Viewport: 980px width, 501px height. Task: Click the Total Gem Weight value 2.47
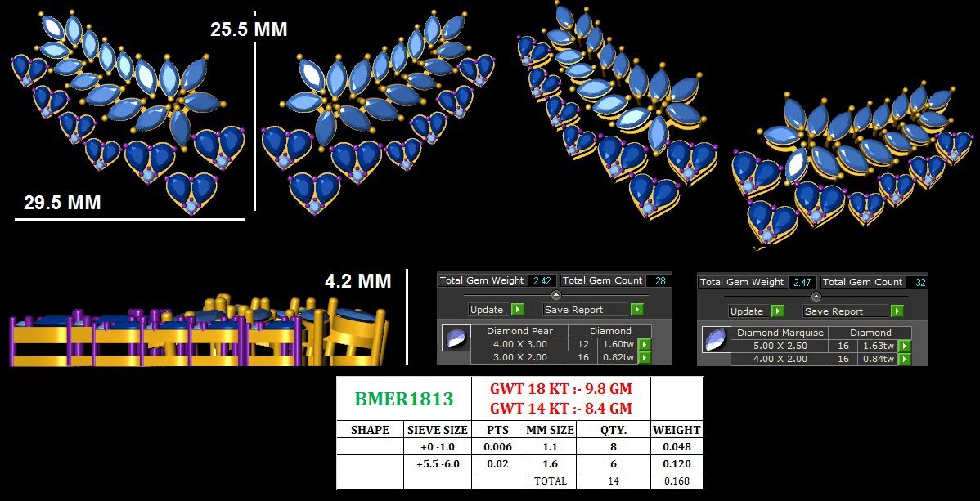point(802,282)
